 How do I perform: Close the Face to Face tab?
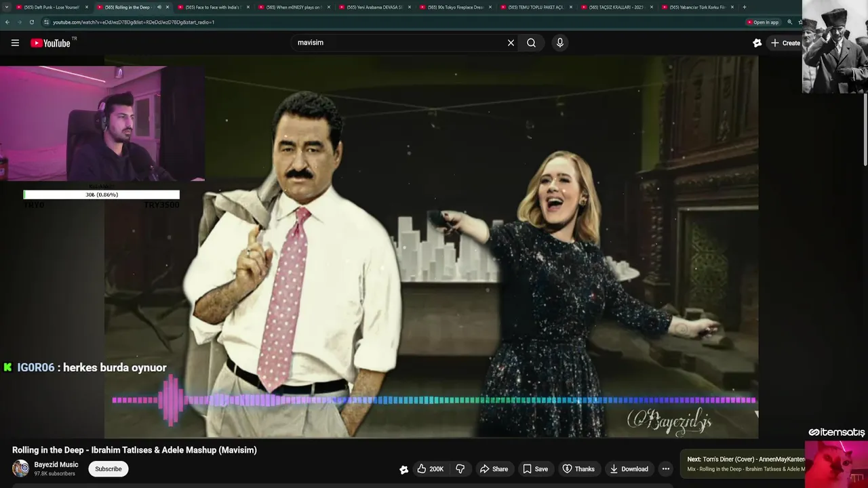click(248, 7)
